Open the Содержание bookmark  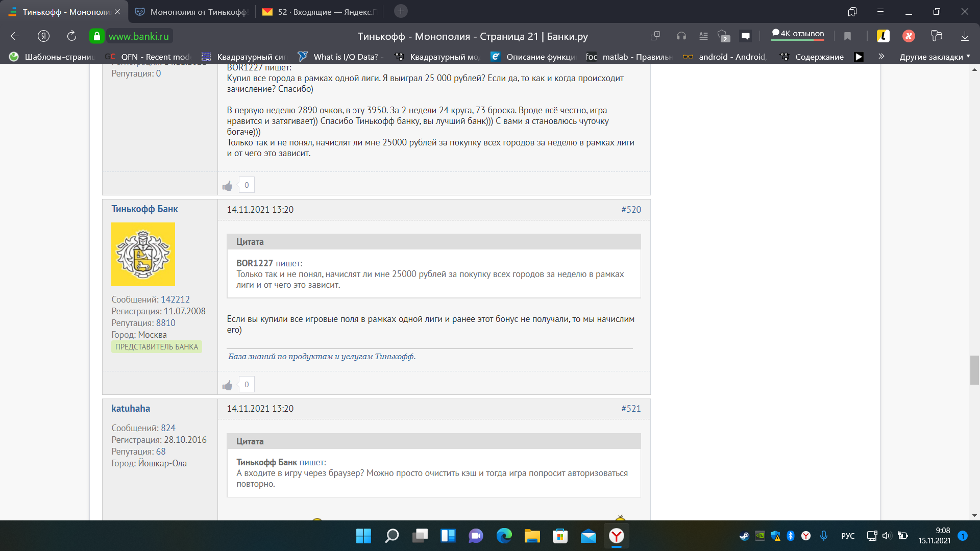(x=813, y=57)
